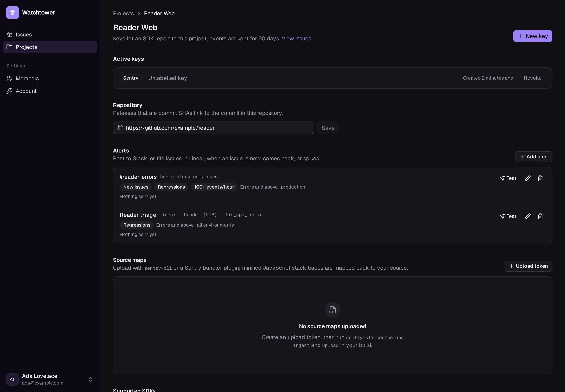The width and height of the screenshot is (565, 392).
Task: Add a new alert
Action: 534,157
